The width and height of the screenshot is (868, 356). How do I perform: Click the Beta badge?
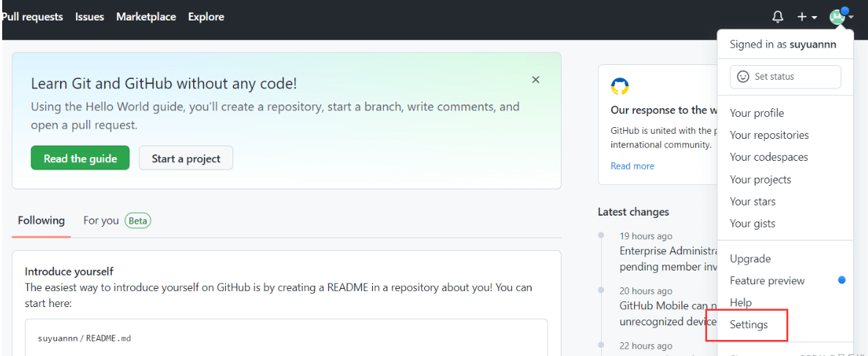137,220
